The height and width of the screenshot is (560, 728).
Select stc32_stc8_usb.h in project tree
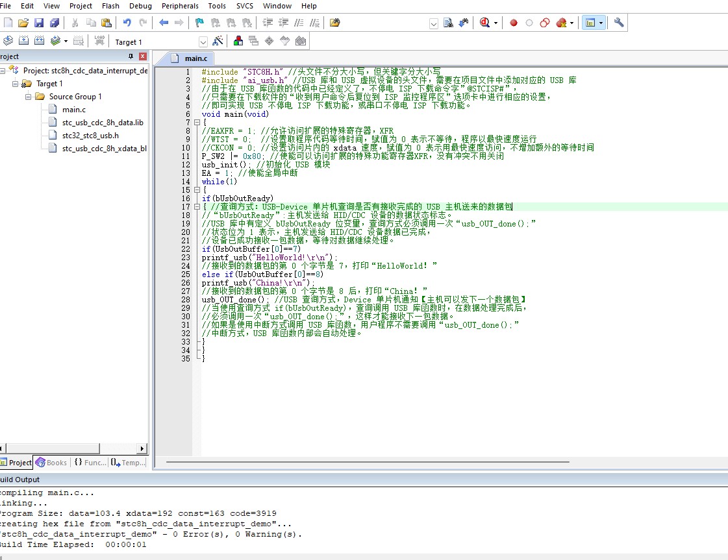click(x=90, y=136)
